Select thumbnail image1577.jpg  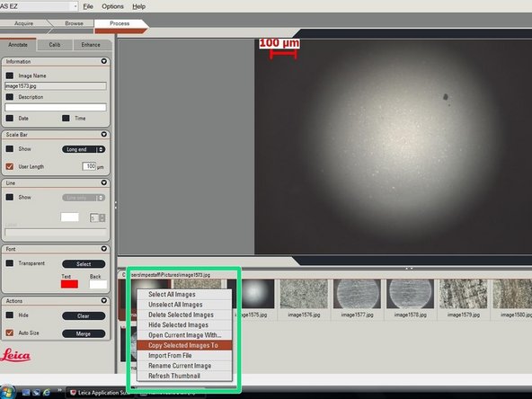coord(357,294)
